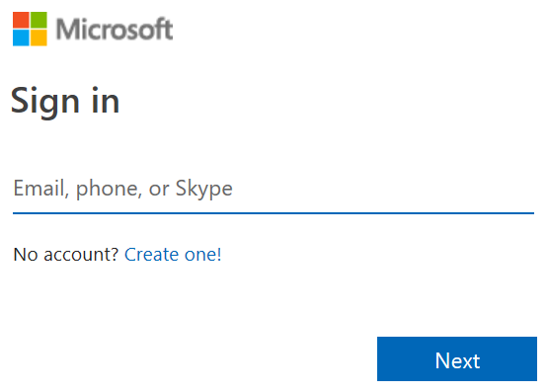The image size is (548, 392).
Task: Click the "No account?" label text
Action: (x=66, y=255)
